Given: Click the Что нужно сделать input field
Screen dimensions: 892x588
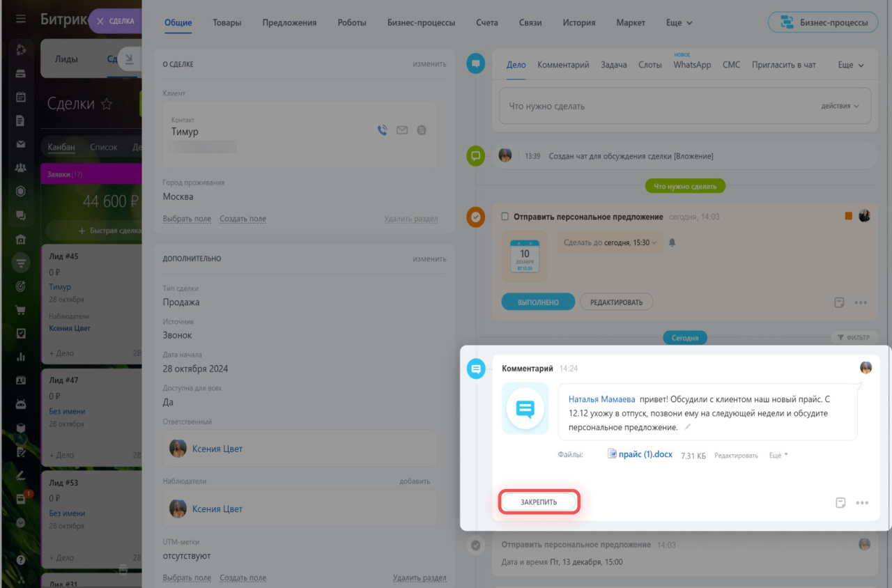Looking at the screenshot, I should point(655,107).
